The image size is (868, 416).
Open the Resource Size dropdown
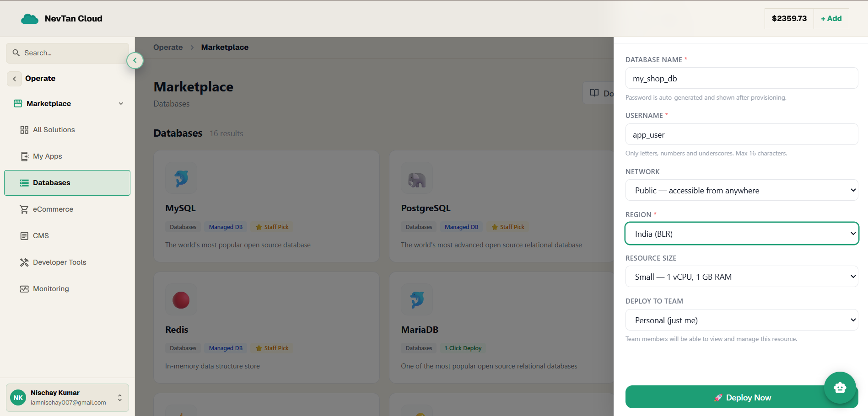[742, 277]
